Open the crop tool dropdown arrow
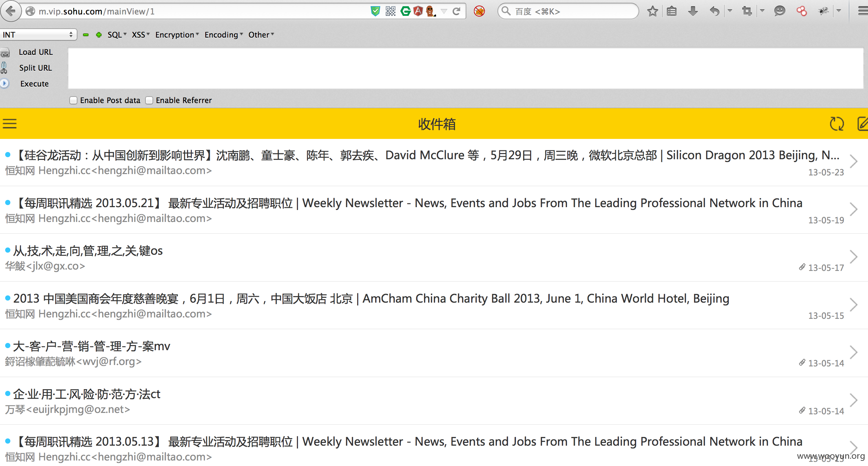This screenshot has height=466, width=868. pos(762,11)
